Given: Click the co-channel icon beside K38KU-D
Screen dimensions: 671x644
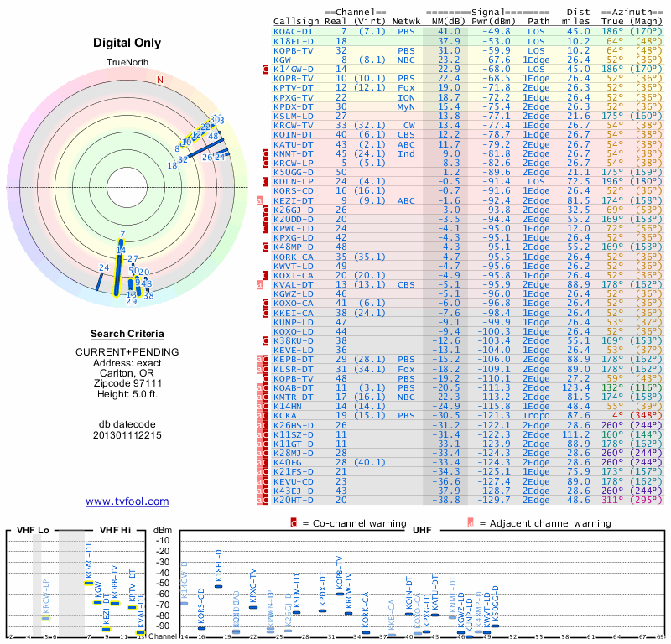Looking at the screenshot, I should (266, 340).
